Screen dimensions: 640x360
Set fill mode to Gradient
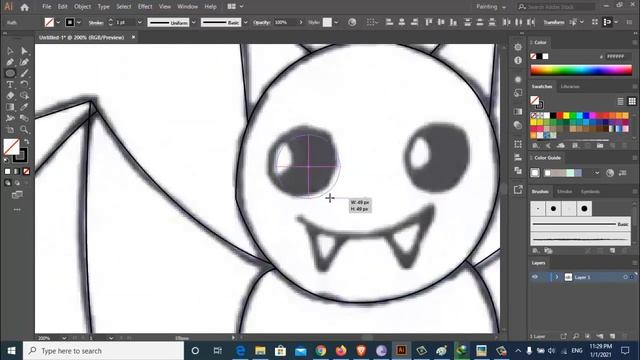17,171
